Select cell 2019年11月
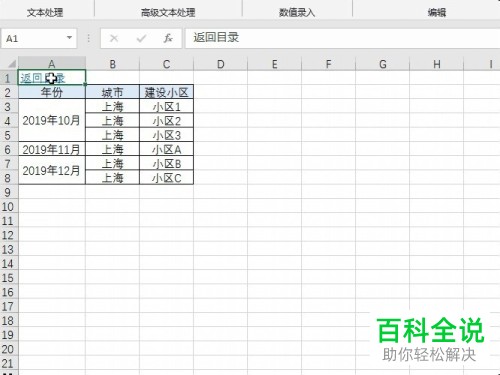The width and height of the screenshot is (500, 375). (x=52, y=149)
